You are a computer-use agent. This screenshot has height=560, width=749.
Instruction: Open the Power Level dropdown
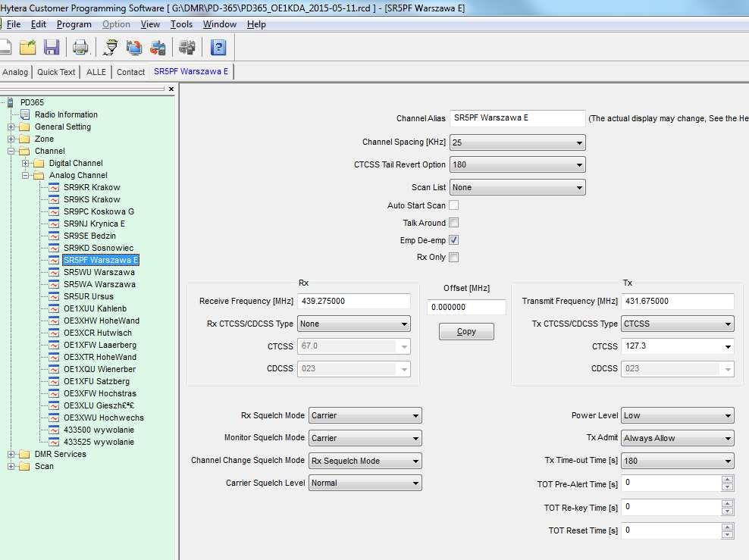(678, 415)
